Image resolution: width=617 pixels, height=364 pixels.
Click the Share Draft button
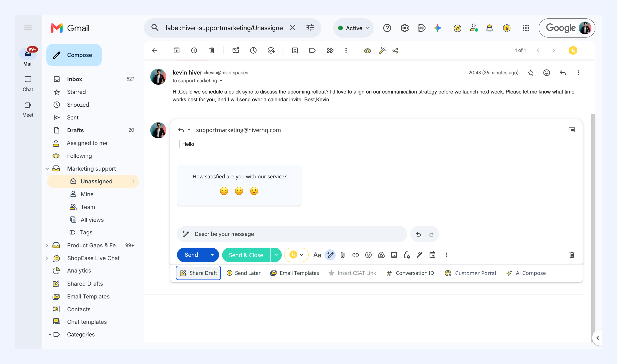198,273
